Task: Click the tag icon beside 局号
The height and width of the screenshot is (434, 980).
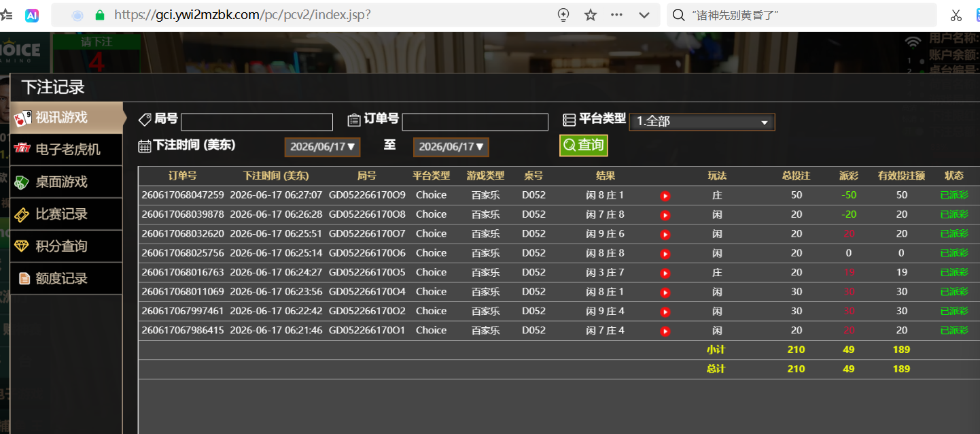Action: point(145,120)
